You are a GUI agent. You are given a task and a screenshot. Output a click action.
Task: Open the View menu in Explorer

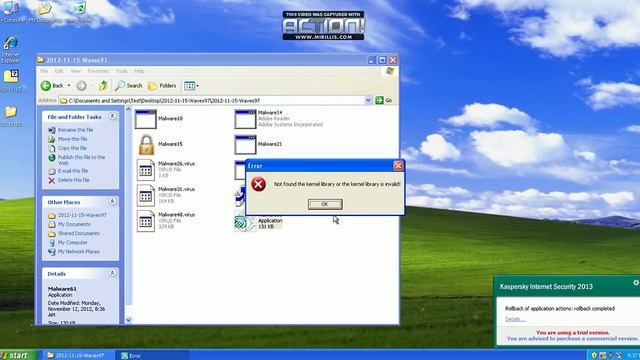tap(76, 71)
